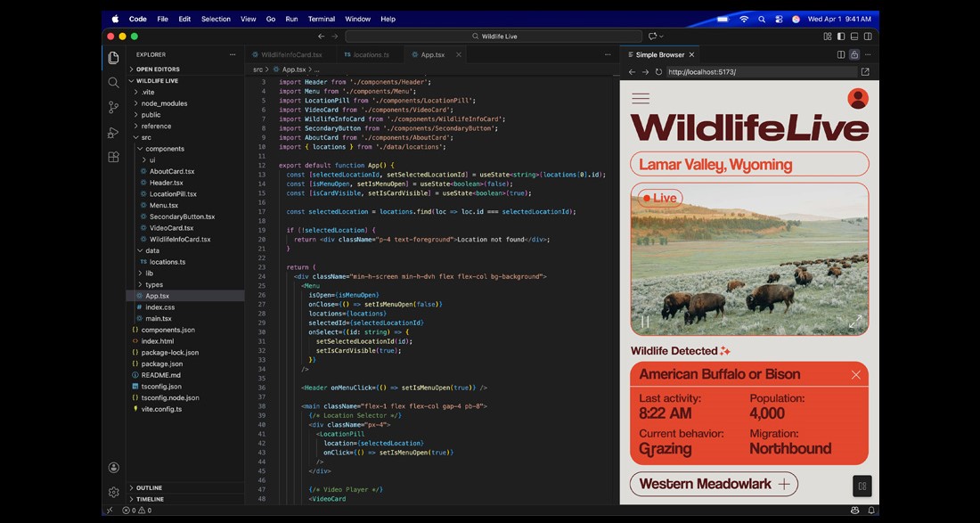Open the Extensions view

click(113, 157)
